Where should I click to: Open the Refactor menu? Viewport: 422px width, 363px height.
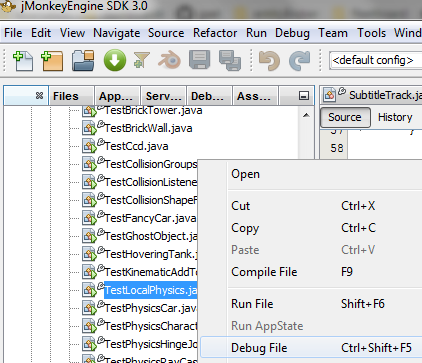pos(215,33)
